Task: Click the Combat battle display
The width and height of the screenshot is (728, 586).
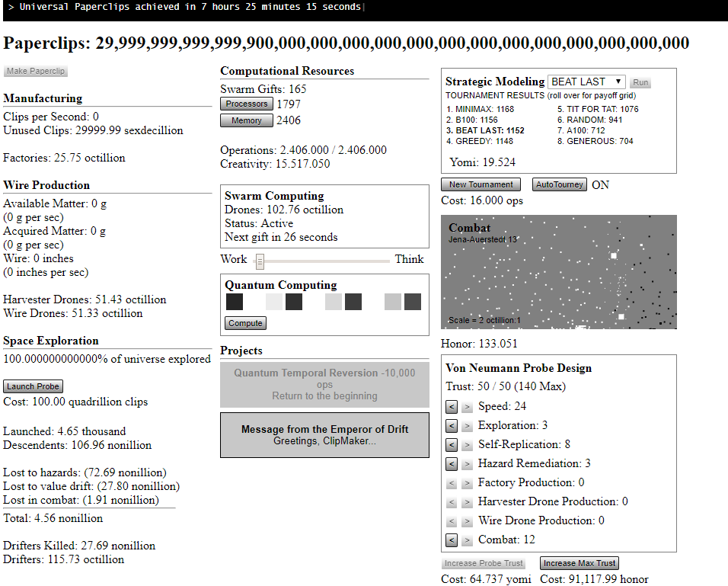Action: (558, 272)
